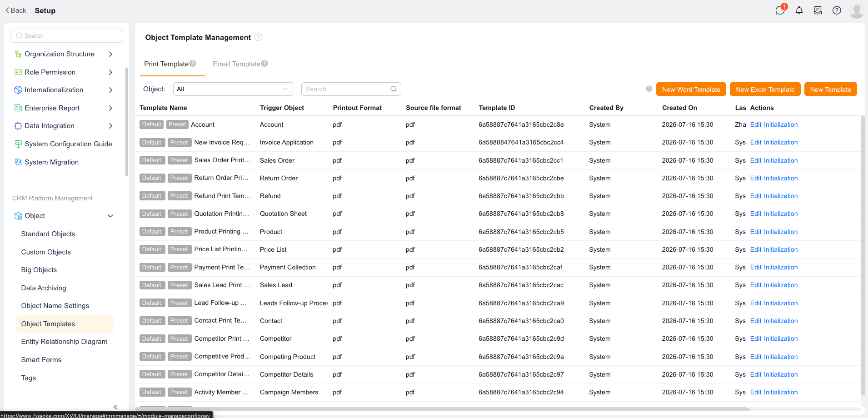Click the Preset tag on Product row
Screen dimensions: 868x418
179,232
